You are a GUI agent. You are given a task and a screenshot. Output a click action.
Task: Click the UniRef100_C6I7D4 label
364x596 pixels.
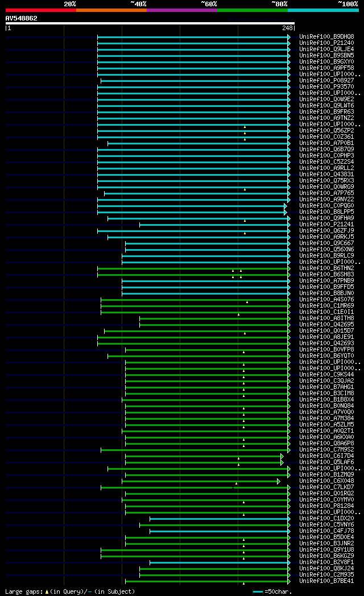pyautogui.click(x=326, y=456)
